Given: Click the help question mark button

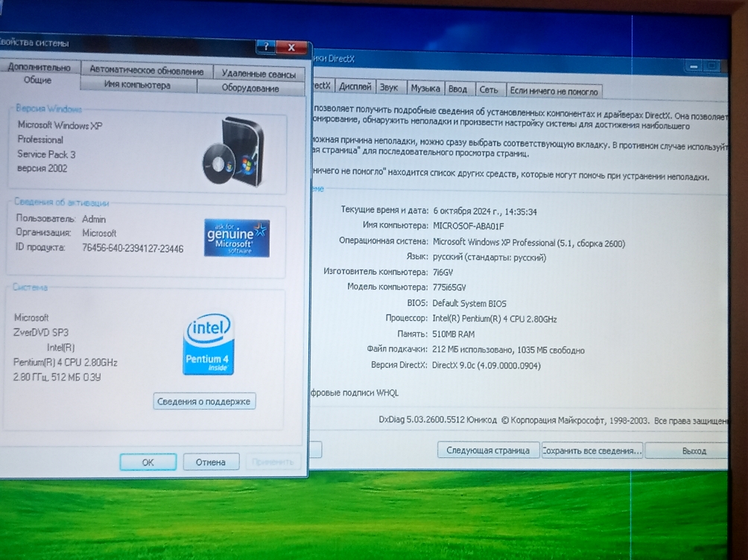Looking at the screenshot, I should pyautogui.click(x=266, y=47).
